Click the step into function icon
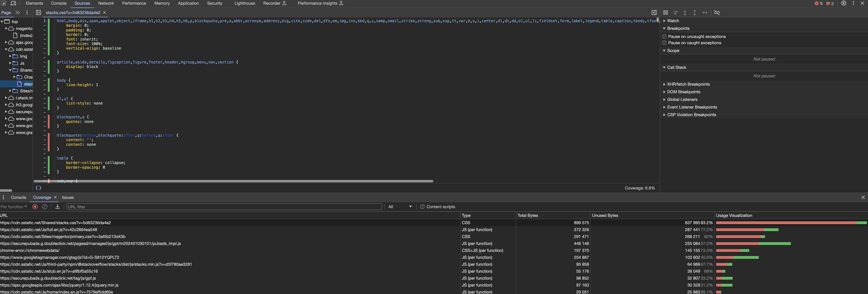The width and height of the screenshot is (868, 294). (x=685, y=12)
